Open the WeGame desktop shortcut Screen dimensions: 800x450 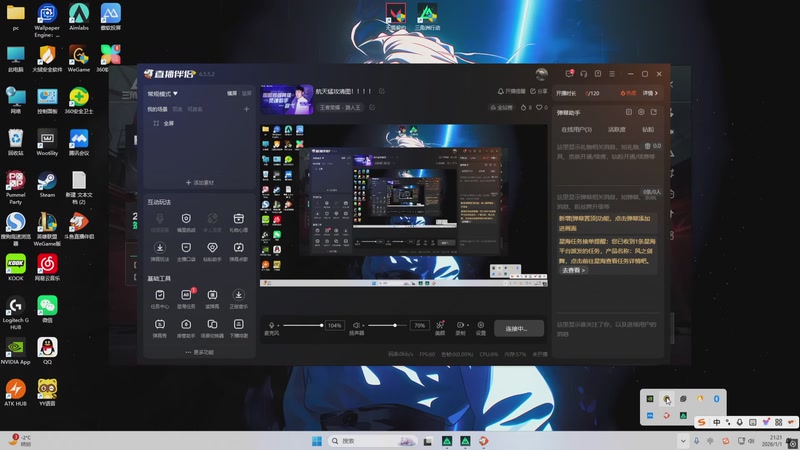coord(79,59)
